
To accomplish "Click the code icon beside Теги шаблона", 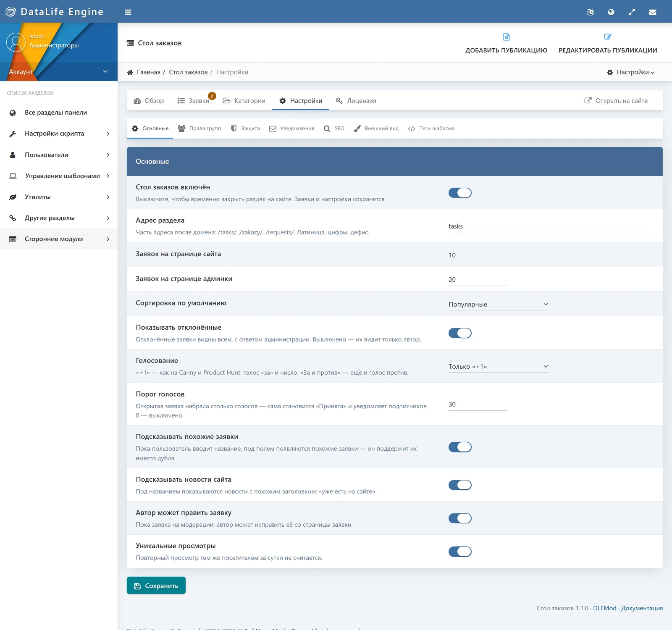I will (412, 129).
